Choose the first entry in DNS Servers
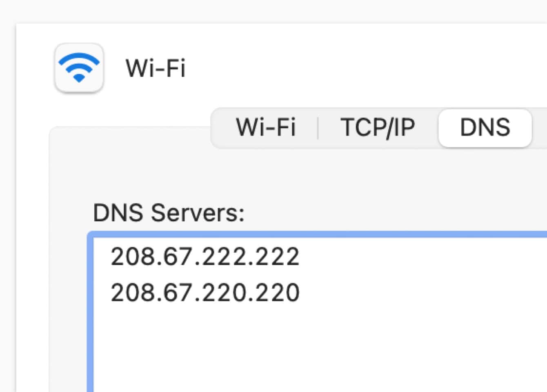This screenshot has height=392, width=547. tap(205, 256)
